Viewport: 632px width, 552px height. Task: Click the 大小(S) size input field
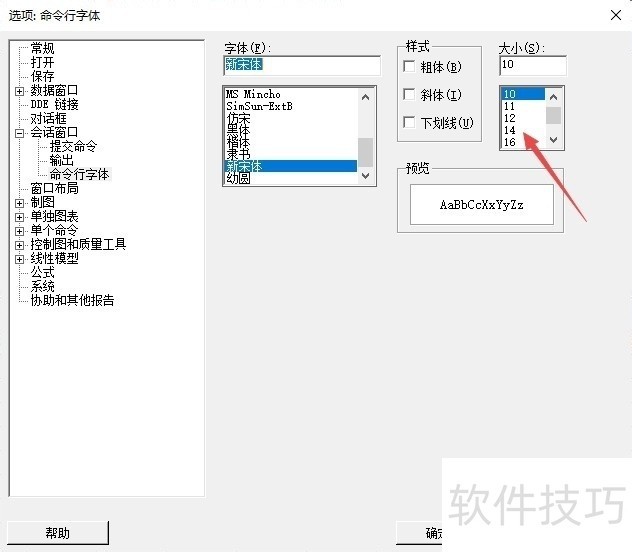pyautogui.click(x=533, y=66)
